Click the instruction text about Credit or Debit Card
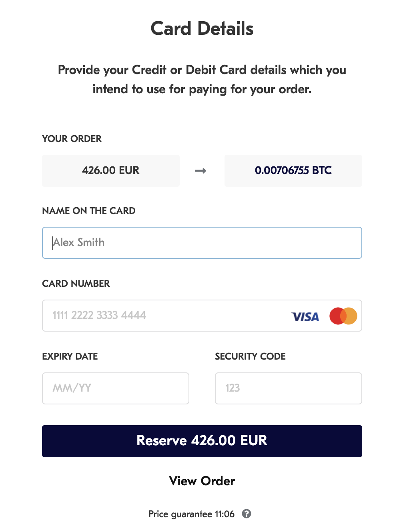 point(202,79)
